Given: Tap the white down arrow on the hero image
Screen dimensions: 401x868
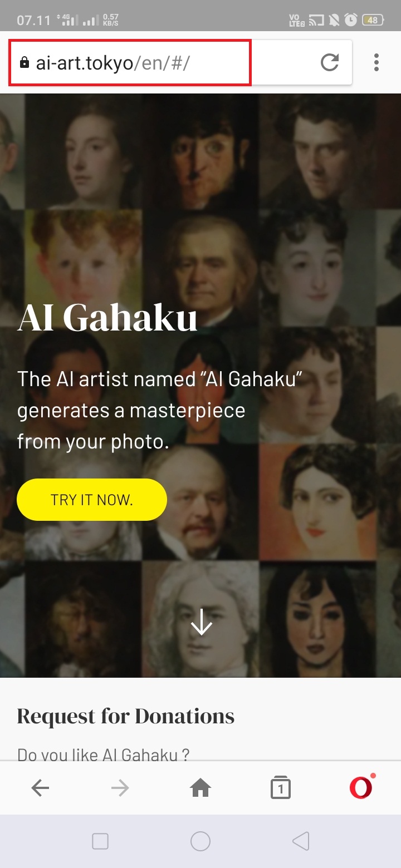Looking at the screenshot, I should click(x=201, y=623).
